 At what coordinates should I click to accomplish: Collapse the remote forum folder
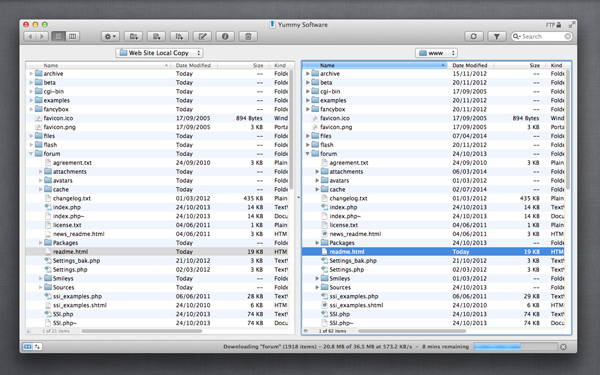[x=308, y=154]
